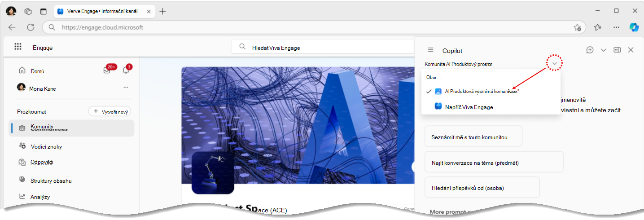Click the Hledat Viva Engage search field
This screenshot has width=644, height=220.
tap(322, 47)
